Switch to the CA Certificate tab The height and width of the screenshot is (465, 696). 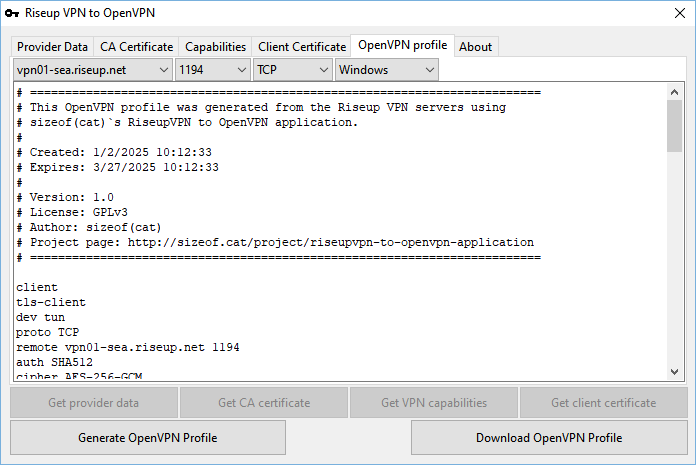[x=136, y=47]
